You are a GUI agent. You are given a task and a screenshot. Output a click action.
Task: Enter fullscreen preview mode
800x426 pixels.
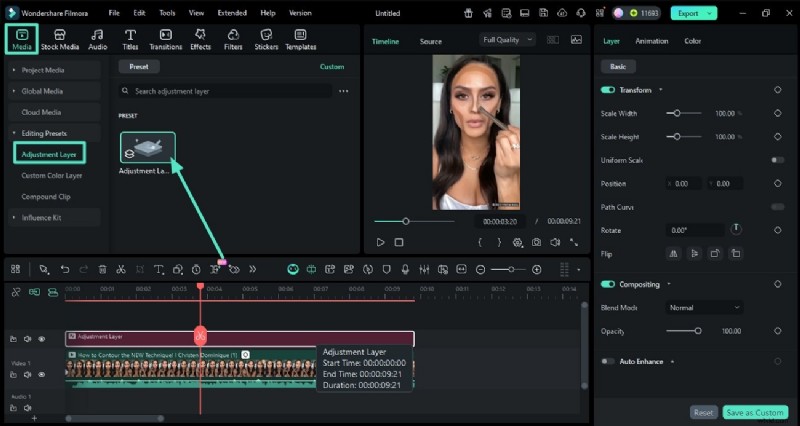point(574,242)
